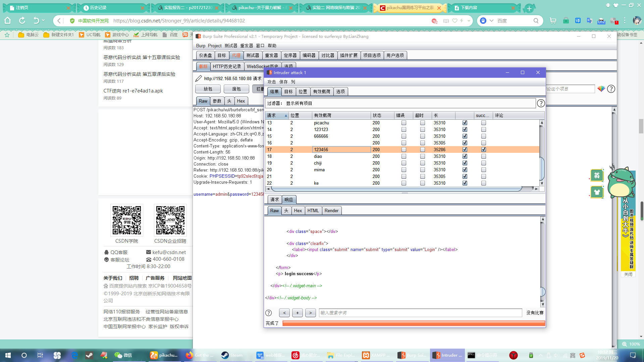Click the response search text field
This screenshot has height=362, width=644.
(420, 313)
